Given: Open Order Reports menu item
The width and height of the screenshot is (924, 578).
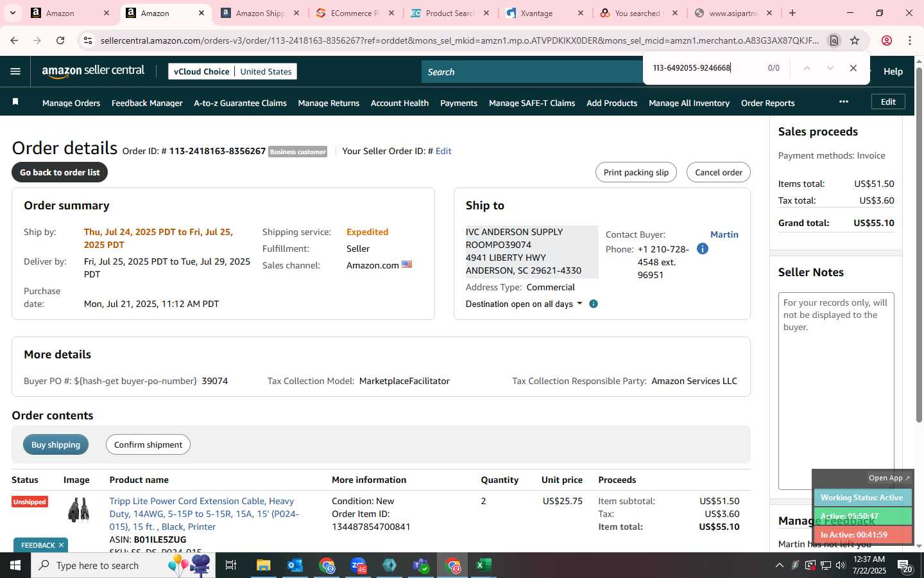Looking at the screenshot, I should [x=767, y=103].
